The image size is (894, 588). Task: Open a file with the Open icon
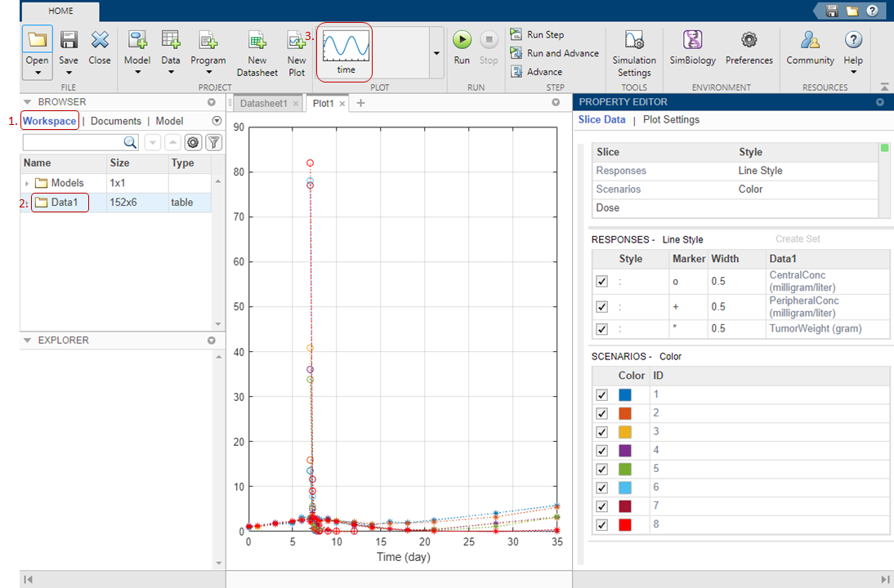tap(37, 40)
